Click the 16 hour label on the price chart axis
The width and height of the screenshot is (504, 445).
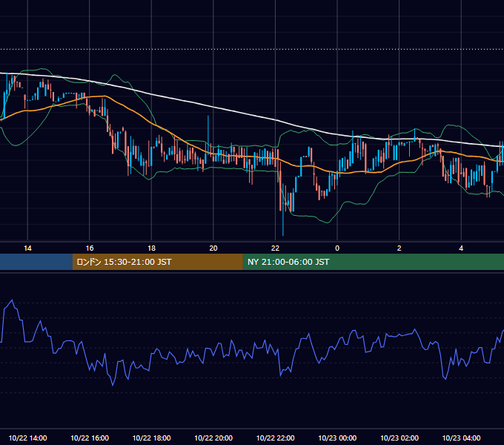[90, 248]
